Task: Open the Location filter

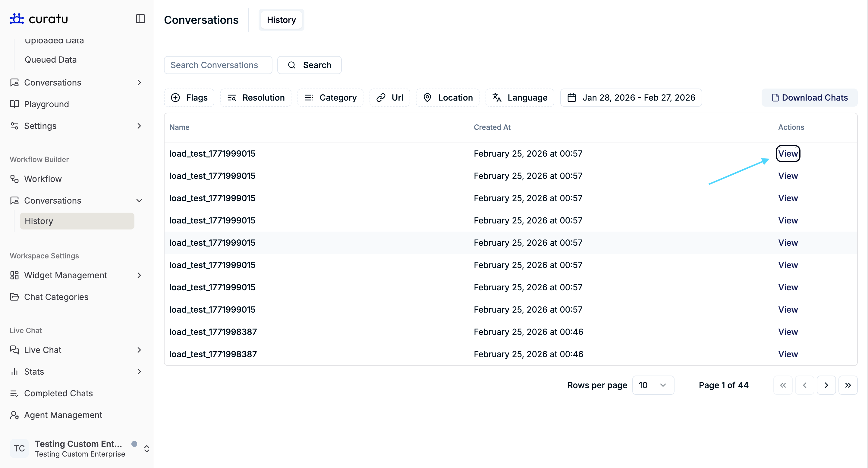Action: (x=448, y=98)
